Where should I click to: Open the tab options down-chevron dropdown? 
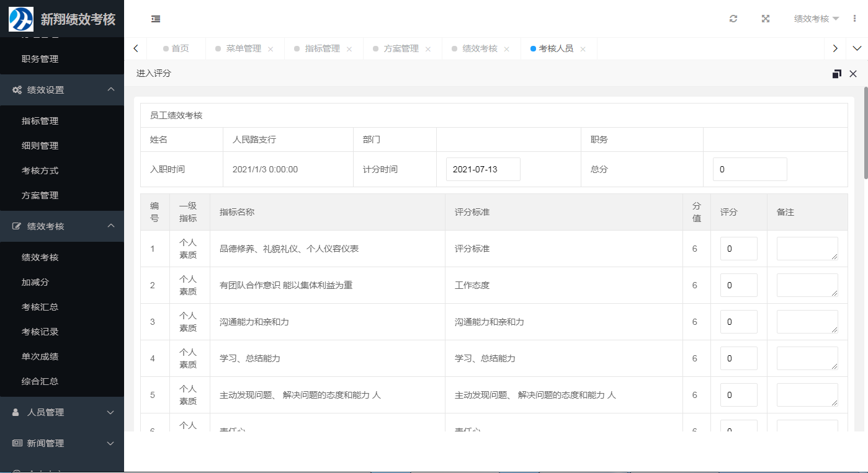(x=857, y=48)
